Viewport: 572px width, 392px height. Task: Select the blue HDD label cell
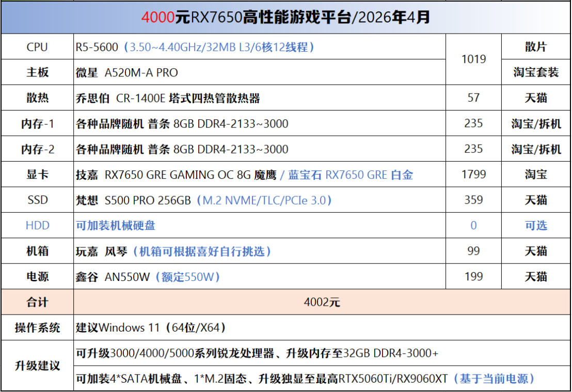coord(37,226)
